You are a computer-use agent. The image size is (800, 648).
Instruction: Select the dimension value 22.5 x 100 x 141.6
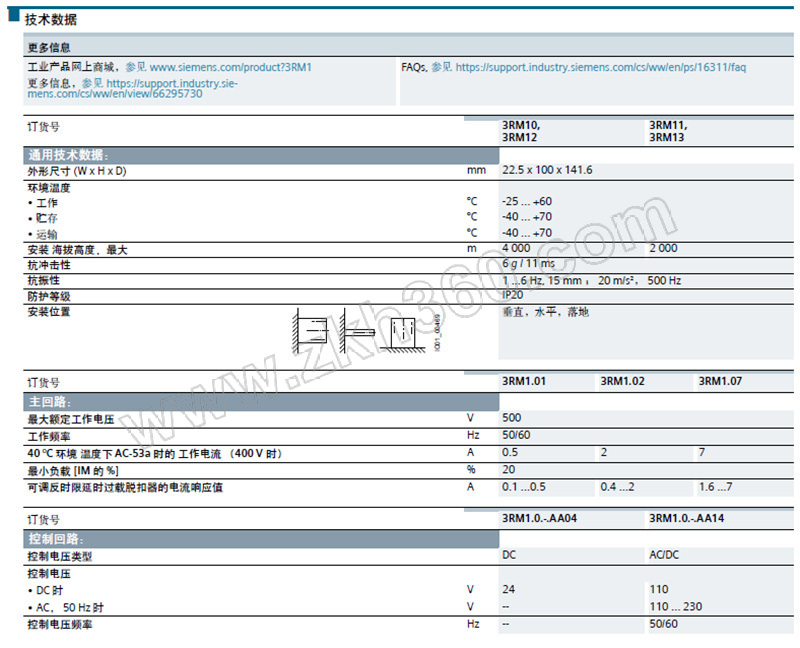click(x=547, y=170)
